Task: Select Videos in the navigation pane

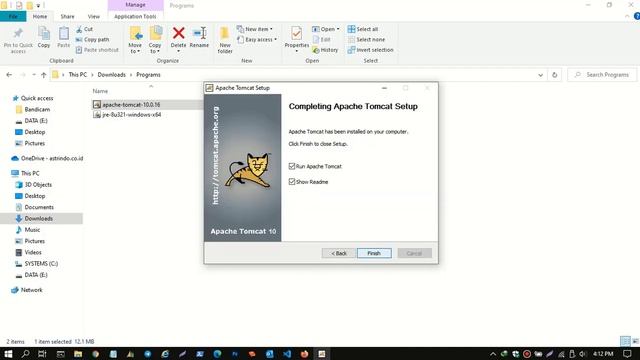Action: pyautogui.click(x=33, y=252)
